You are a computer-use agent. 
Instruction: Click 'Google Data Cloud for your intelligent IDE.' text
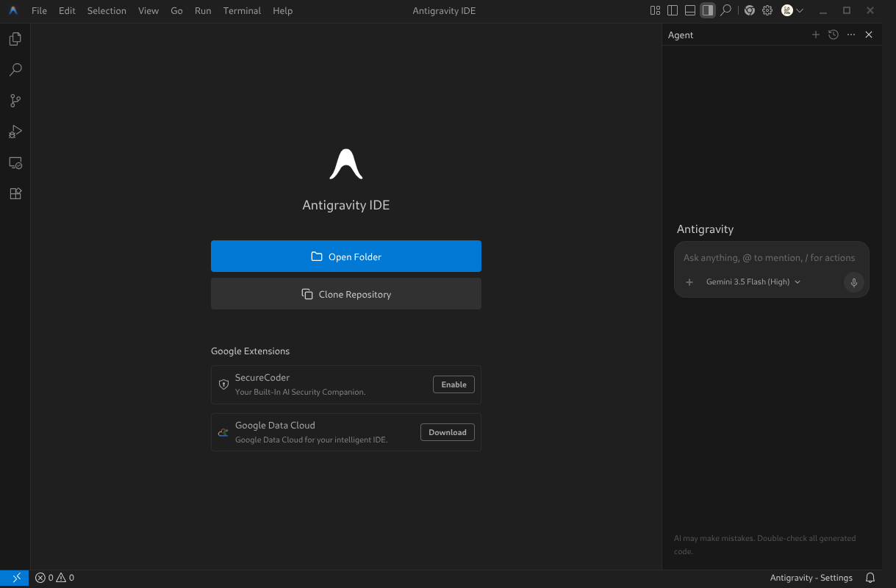tap(311, 440)
